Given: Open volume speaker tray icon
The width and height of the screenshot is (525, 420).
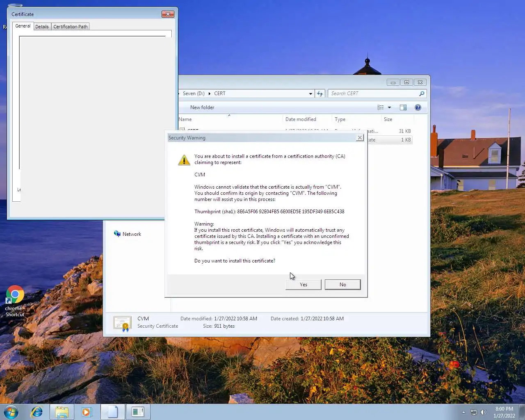Looking at the screenshot, I should coord(484,412).
